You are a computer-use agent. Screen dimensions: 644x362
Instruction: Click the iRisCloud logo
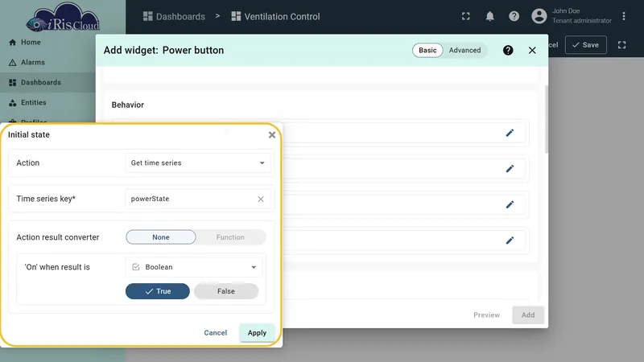point(63,17)
